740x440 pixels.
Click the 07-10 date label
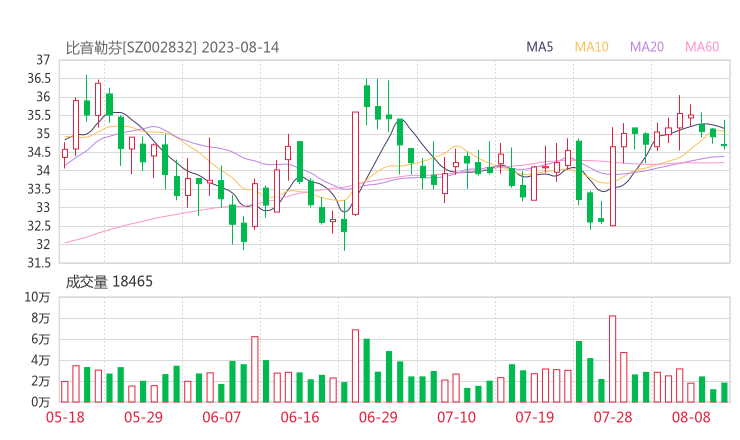tap(456, 417)
